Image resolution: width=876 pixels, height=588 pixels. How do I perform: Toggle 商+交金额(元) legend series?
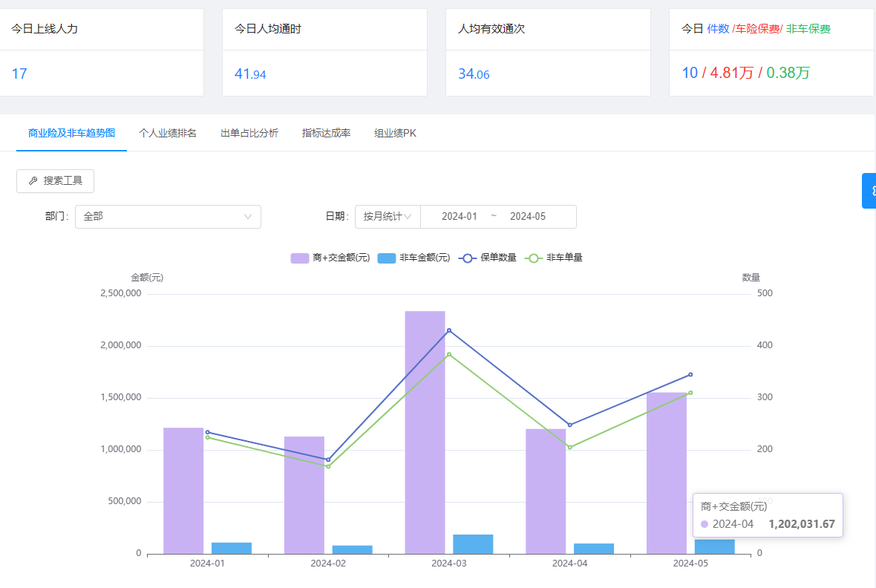click(x=330, y=258)
